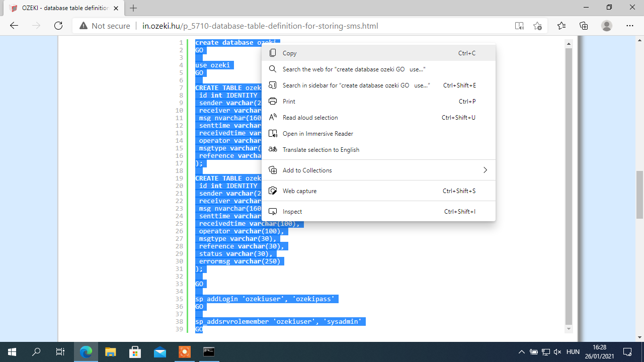Image resolution: width=644 pixels, height=362 pixels.
Task: Unmute the system volume in tray
Action: [x=556, y=352]
